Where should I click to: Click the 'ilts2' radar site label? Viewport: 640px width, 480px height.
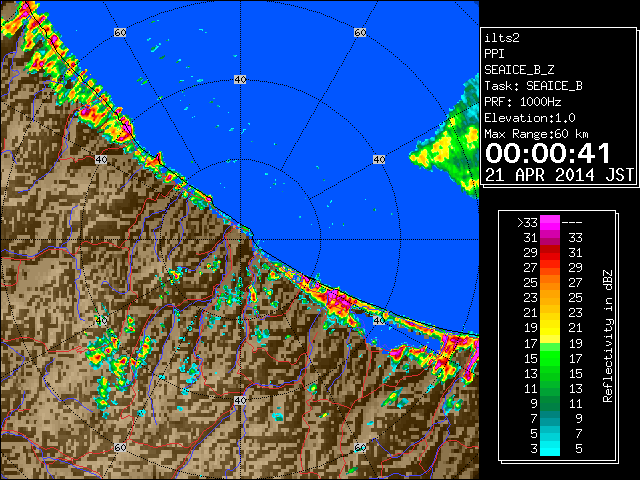click(x=502, y=38)
